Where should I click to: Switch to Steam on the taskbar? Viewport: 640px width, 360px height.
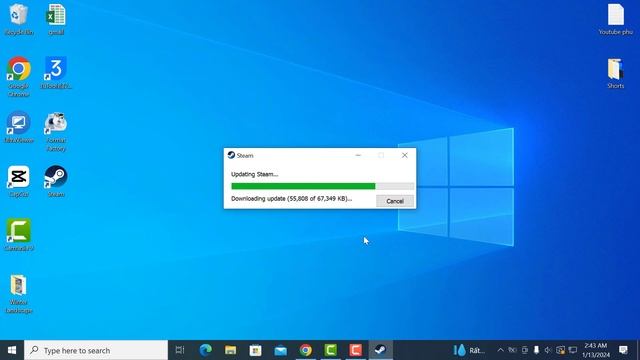point(380,350)
